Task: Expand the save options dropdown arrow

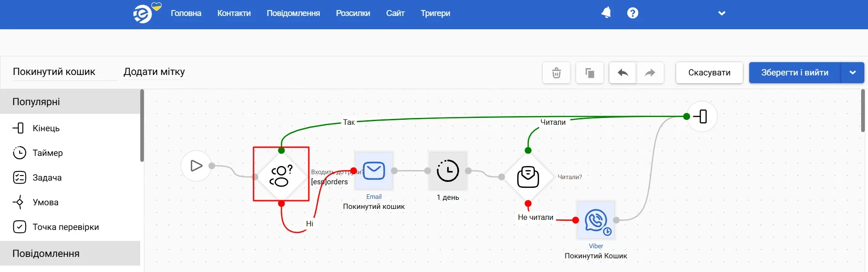Action: (852, 73)
